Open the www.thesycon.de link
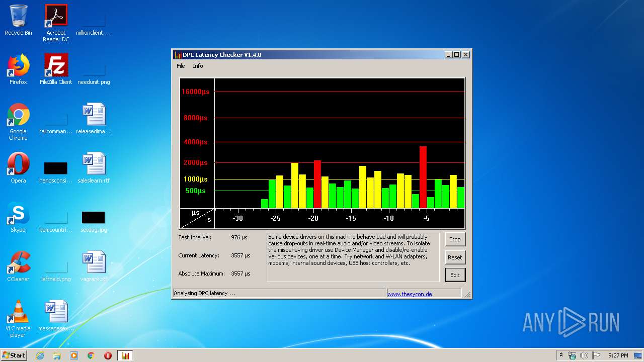The height and width of the screenshot is (362, 644). click(x=410, y=294)
